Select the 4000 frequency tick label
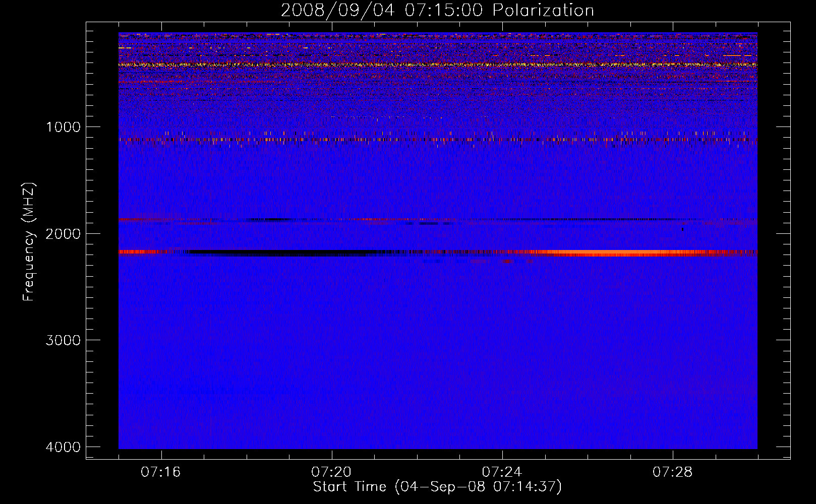 pos(63,447)
